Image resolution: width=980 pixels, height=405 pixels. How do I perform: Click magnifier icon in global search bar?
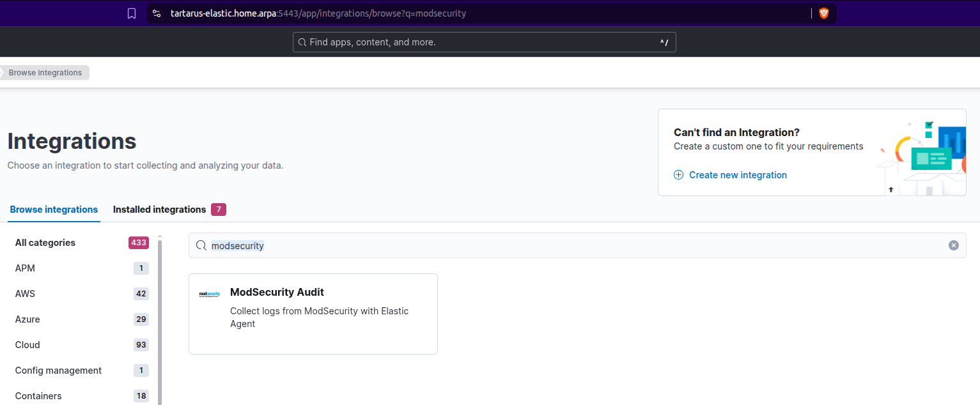302,42
